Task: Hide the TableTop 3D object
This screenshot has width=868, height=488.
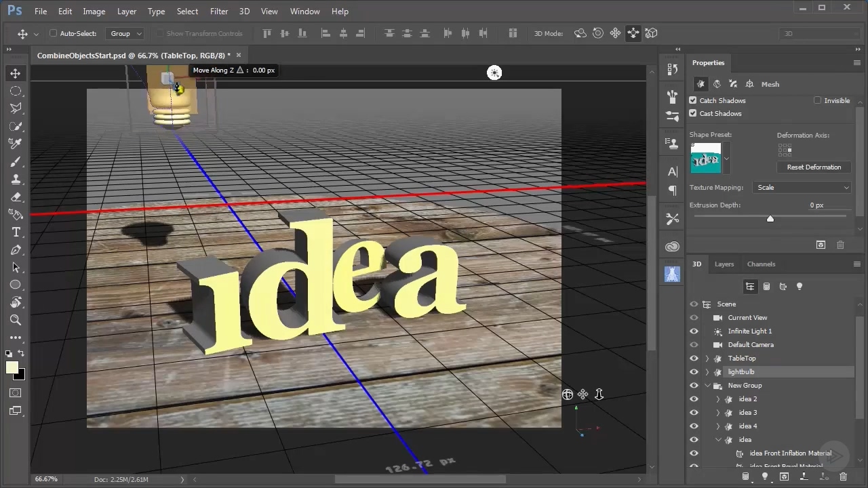Action: (x=694, y=359)
